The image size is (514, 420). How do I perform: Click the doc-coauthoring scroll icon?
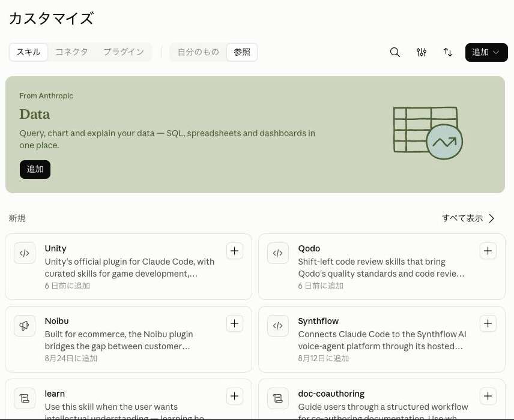pos(278,398)
